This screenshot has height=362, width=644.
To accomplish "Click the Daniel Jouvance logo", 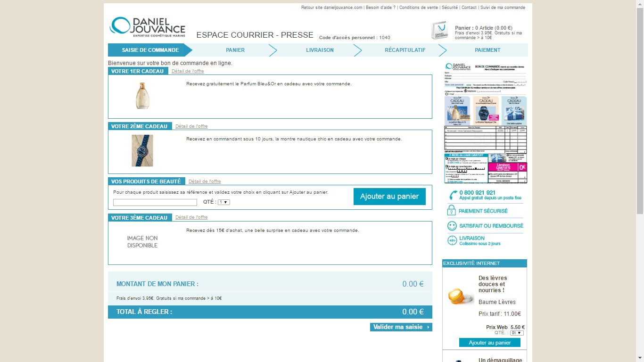I will [x=148, y=27].
